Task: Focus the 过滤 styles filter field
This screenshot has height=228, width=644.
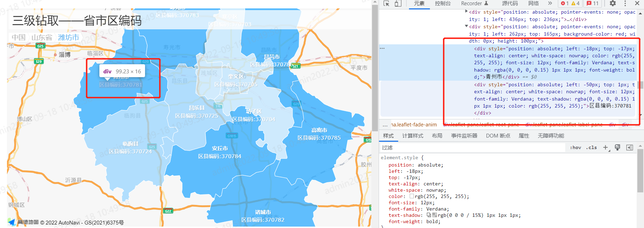Action: (x=472, y=148)
